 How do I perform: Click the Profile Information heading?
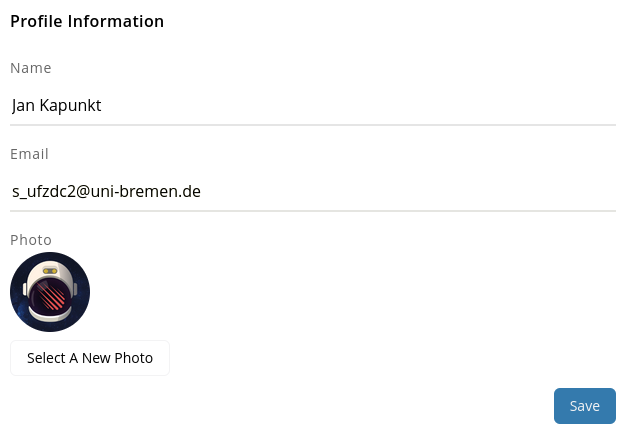[87, 21]
